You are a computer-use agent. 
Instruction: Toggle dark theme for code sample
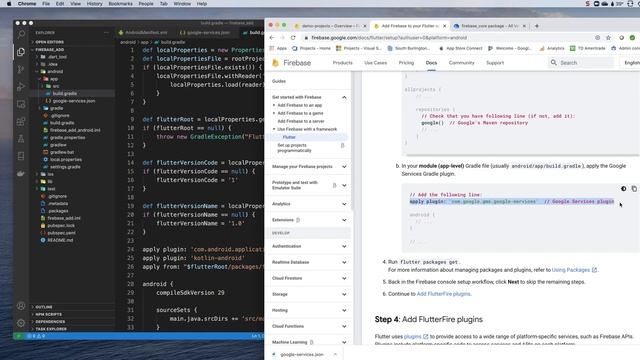[623, 189]
